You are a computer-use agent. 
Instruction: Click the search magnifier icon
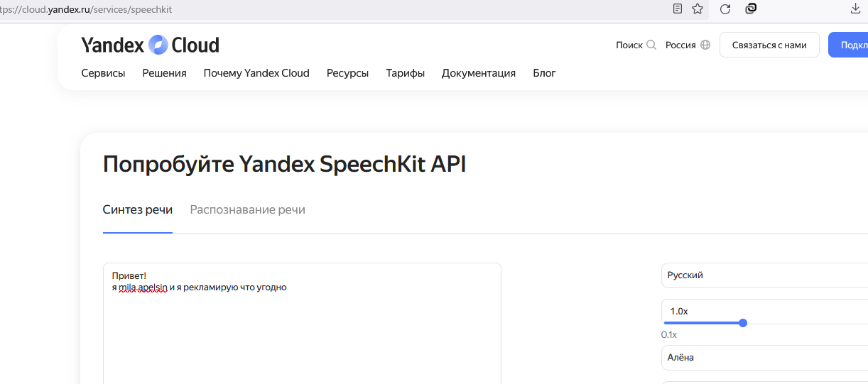[x=651, y=45]
